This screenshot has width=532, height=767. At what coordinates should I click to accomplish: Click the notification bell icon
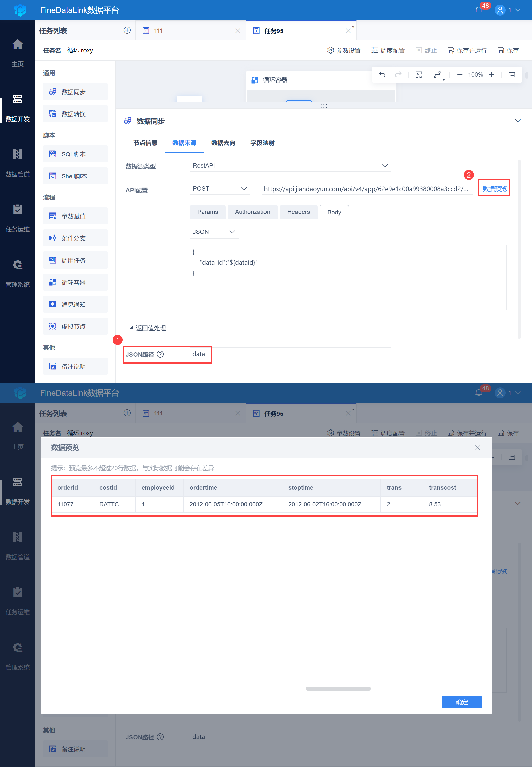478,10
